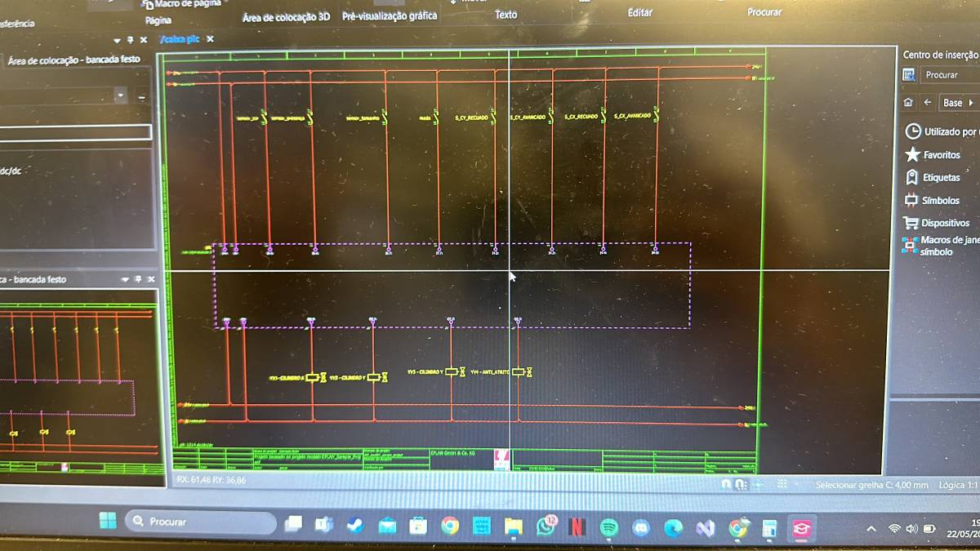The image size is (980, 551).
Task: Open Utilizado por clock entry
Action: 939,131
